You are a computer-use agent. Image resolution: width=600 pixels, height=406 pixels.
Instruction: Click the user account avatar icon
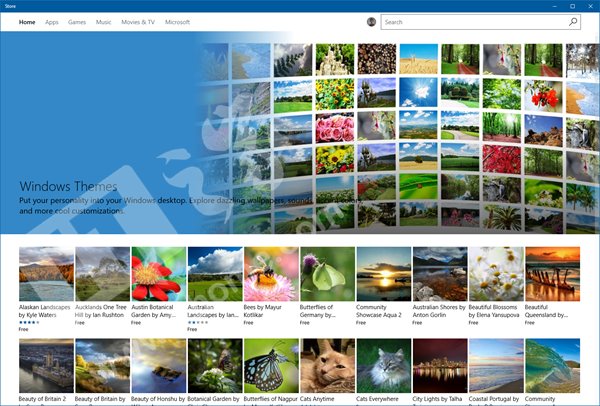(372, 21)
